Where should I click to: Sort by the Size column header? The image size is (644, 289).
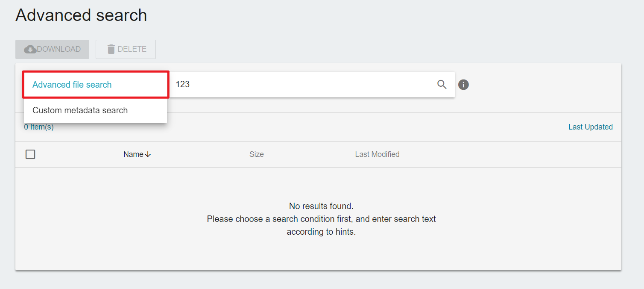click(256, 154)
